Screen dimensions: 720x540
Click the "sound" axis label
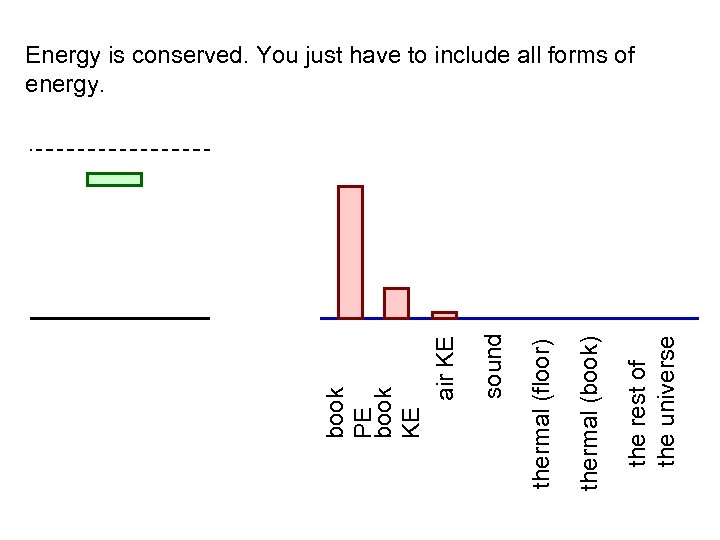[493, 365]
